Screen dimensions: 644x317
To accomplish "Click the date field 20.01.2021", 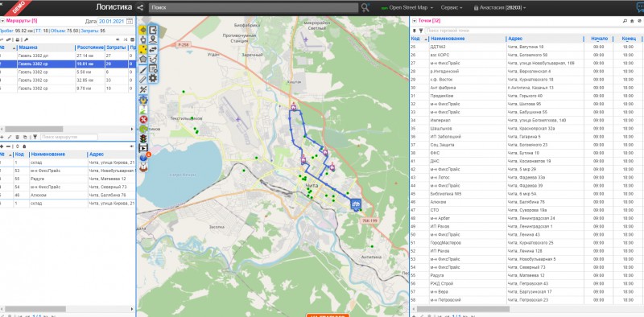I will (111, 22).
